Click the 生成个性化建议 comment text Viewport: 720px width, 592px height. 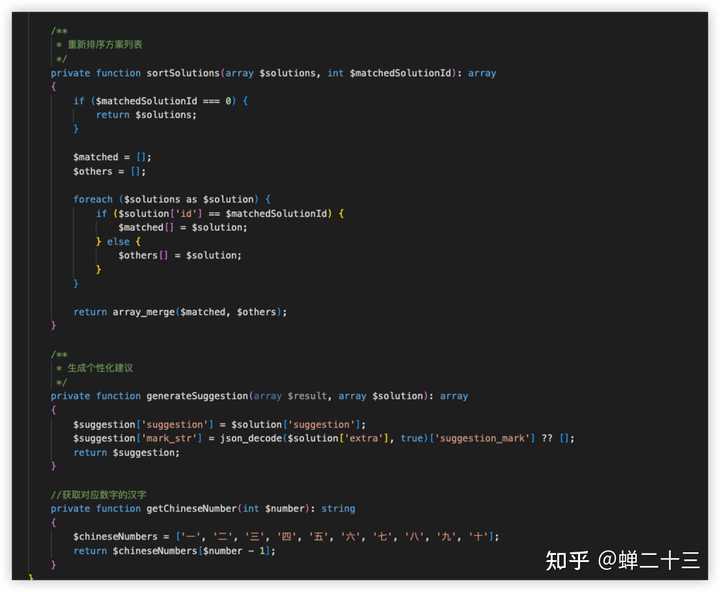pyautogui.click(x=100, y=368)
